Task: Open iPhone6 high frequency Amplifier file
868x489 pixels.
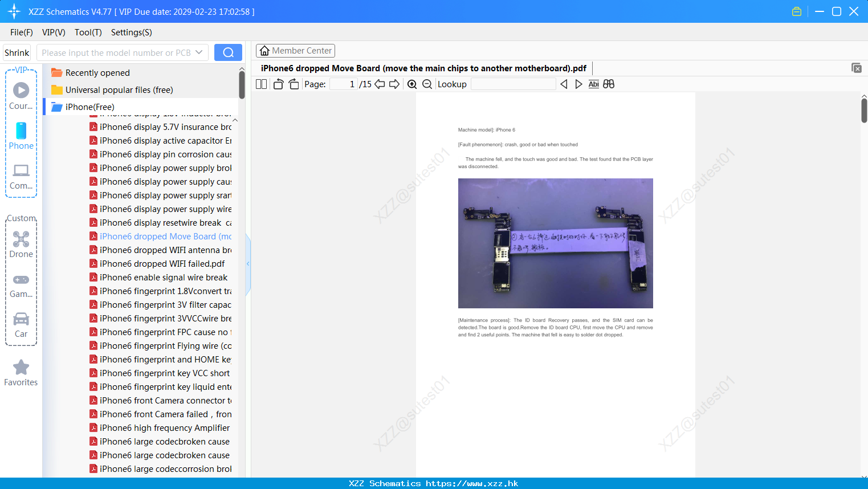Action: [160, 427]
